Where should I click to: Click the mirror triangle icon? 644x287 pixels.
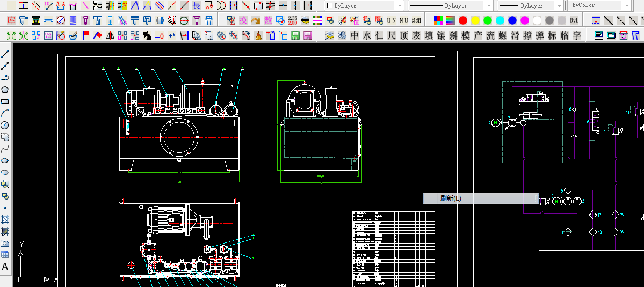(x=110, y=35)
